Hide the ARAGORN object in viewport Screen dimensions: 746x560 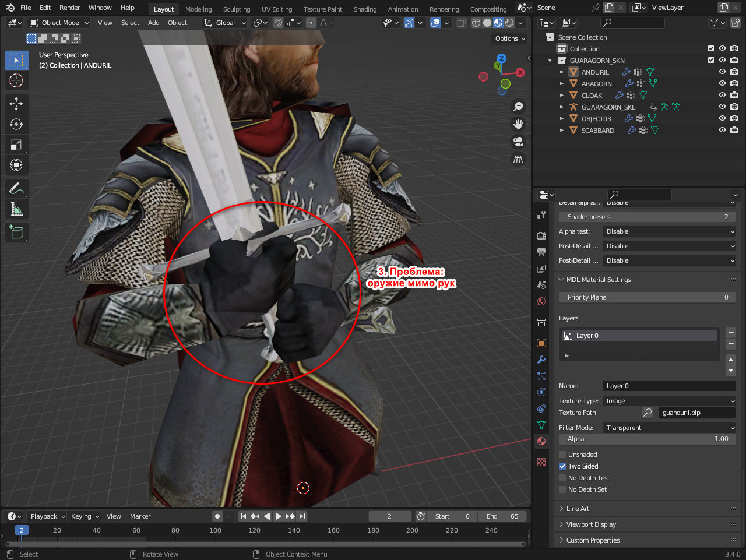click(722, 83)
